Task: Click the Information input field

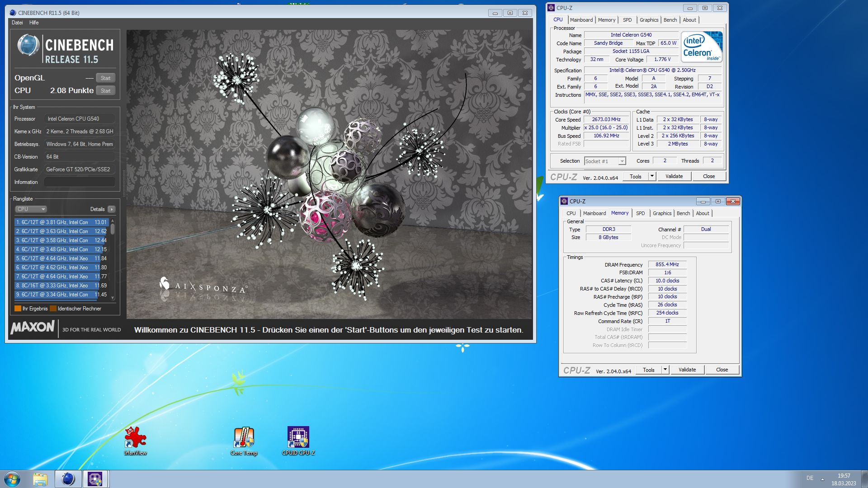Action: [80, 182]
